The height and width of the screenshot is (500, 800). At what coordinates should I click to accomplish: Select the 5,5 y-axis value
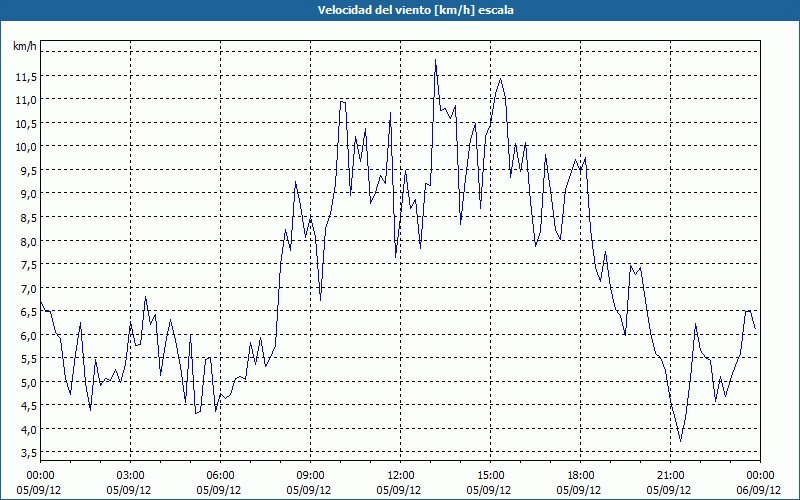click(x=28, y=359)
